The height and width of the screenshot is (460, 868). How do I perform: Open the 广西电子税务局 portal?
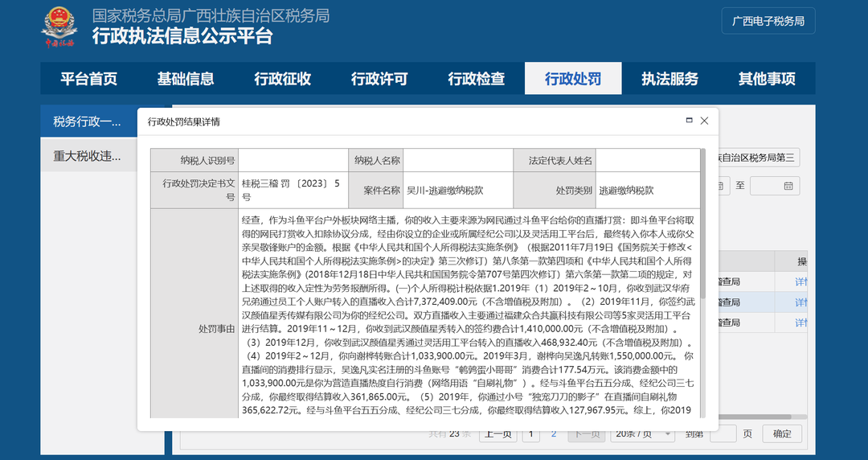pyautogui.click(x=768, y=21)
